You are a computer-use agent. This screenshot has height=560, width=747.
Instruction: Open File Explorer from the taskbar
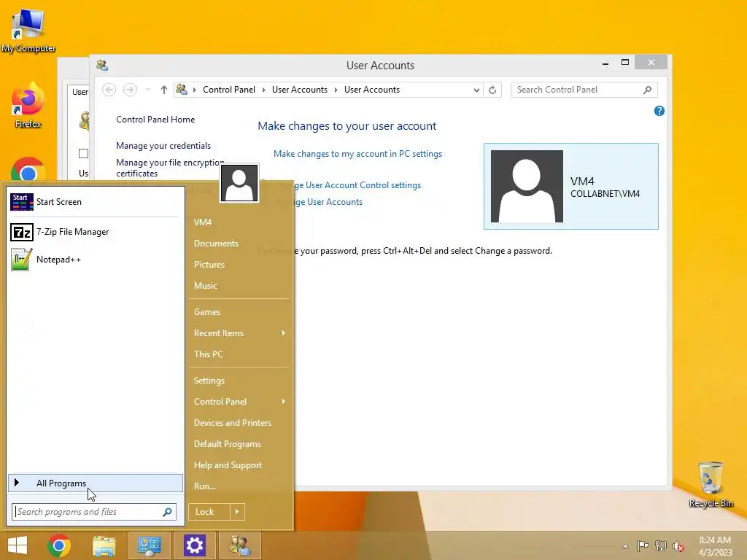click(x=104, y=545)
